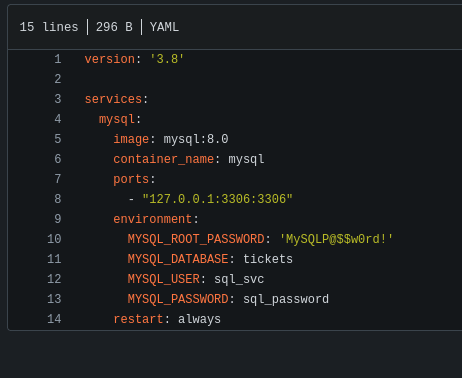Click the MYSQL_DATABASE value tickets
The width and height of the screenshot is (462, 378).
(x=268, y=259)
